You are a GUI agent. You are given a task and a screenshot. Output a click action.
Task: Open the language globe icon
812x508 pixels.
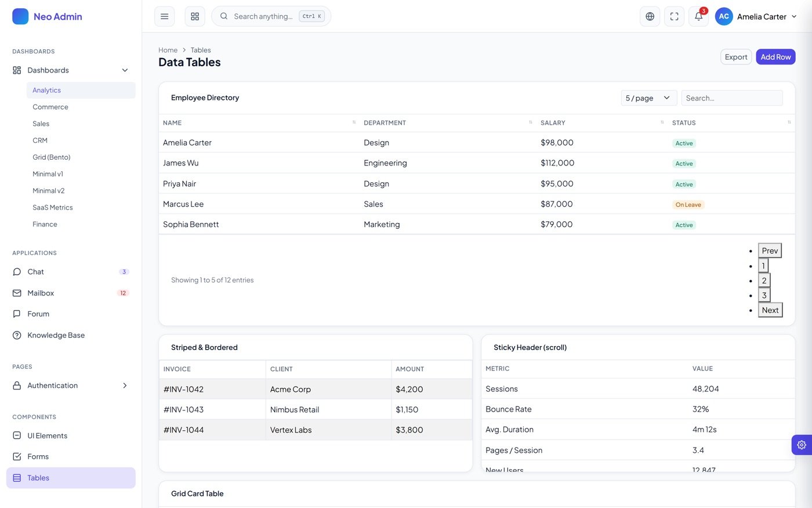pos(650,16)
